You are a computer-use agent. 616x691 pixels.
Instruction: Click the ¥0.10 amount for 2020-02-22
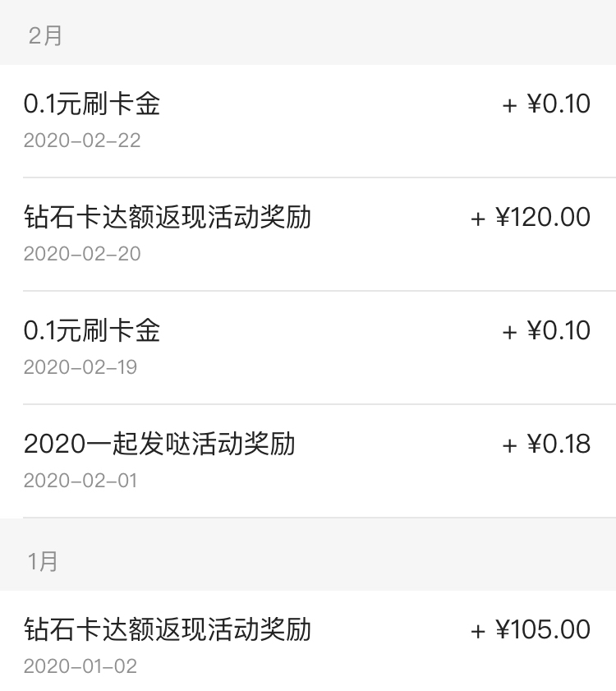pos(559,104)
